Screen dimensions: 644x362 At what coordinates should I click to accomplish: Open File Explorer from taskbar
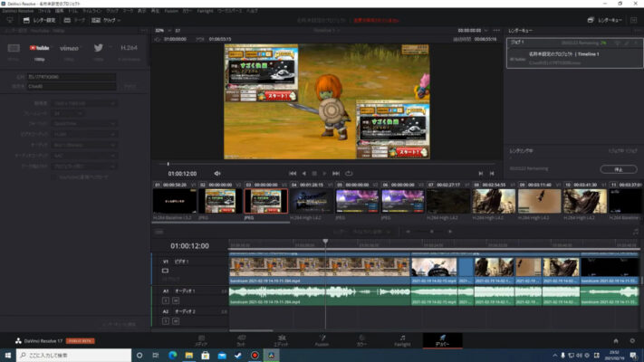[x=189, y=356]
